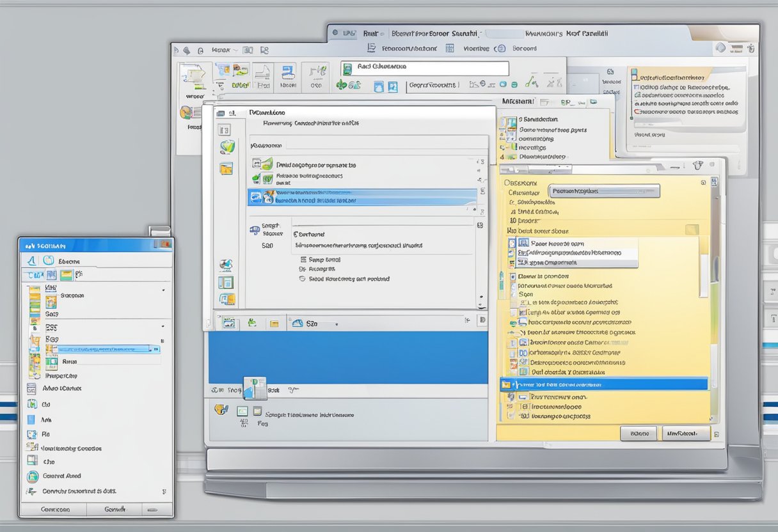Click the green plant icon on the top toolbar
778x532 pixels.
[342, 85]
